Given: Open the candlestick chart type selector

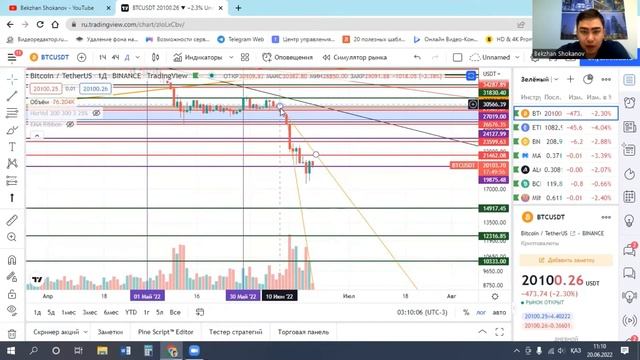Looking at the screenshot, I should 156,58.
